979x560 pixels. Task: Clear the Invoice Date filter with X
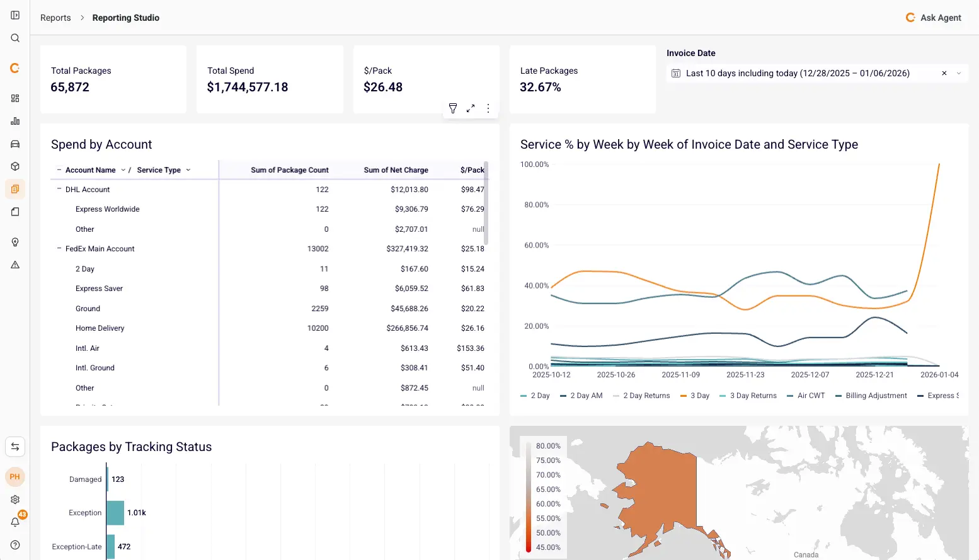click(944, 73)
